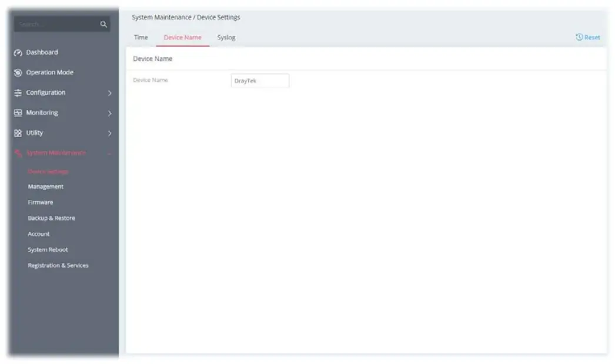Open Account submenu item
This screenshot has width=615, height=364.
pyautogui.click(x=39, y=234)
